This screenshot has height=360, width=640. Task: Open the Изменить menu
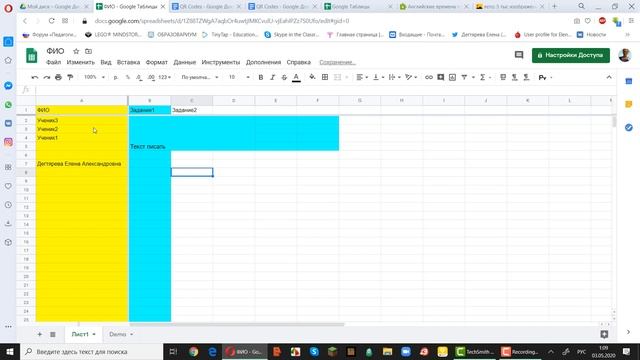[80, 62]
